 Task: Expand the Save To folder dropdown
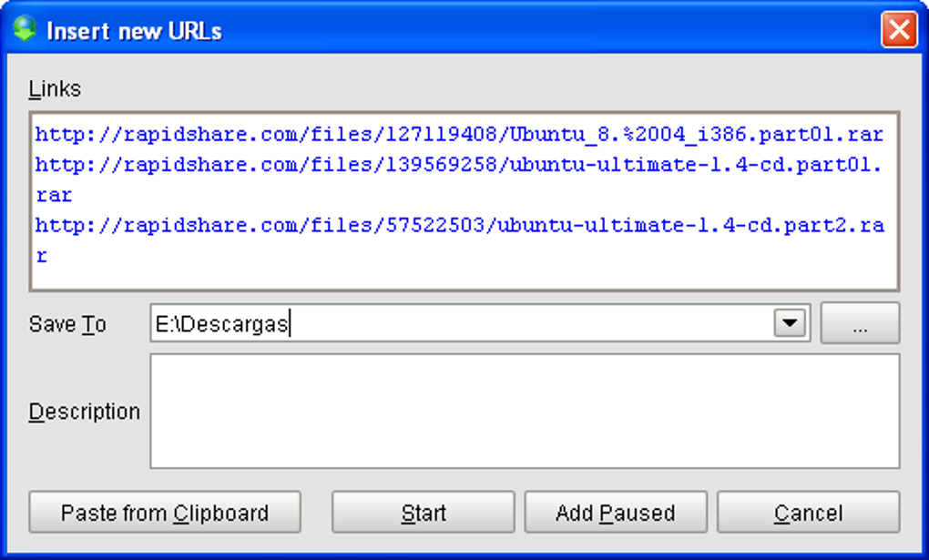(791, 323)
